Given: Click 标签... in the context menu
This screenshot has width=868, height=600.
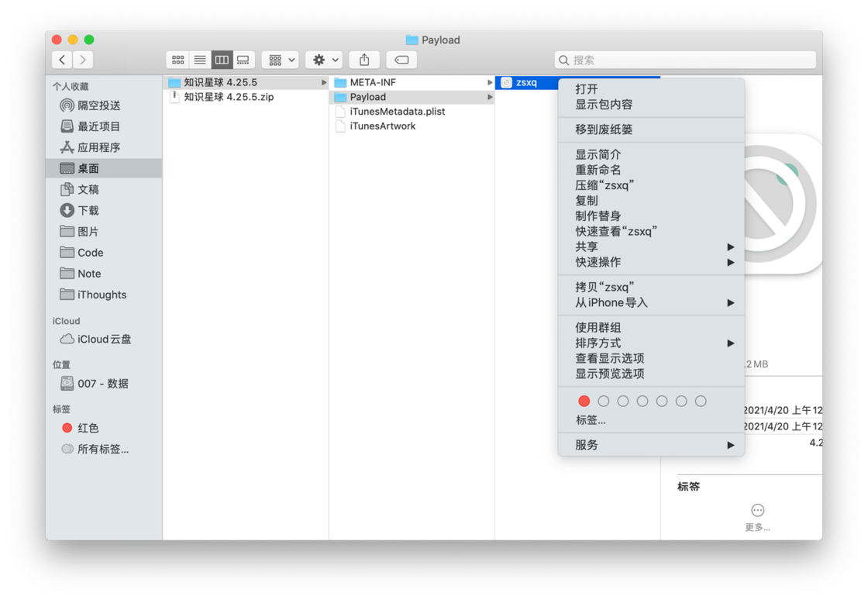Looking at the screenshot, I should [x=591, y=420].
